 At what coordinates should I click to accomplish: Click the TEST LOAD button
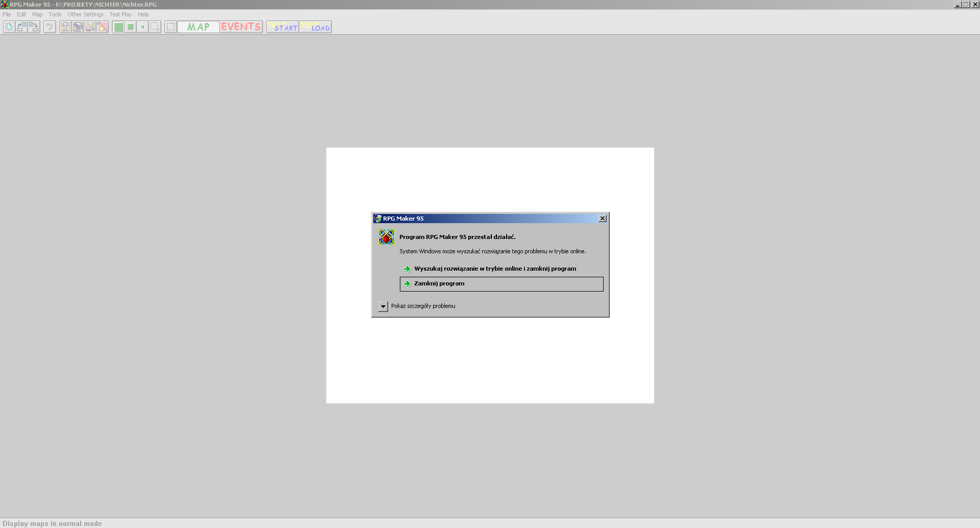click(x=316, y=27)
